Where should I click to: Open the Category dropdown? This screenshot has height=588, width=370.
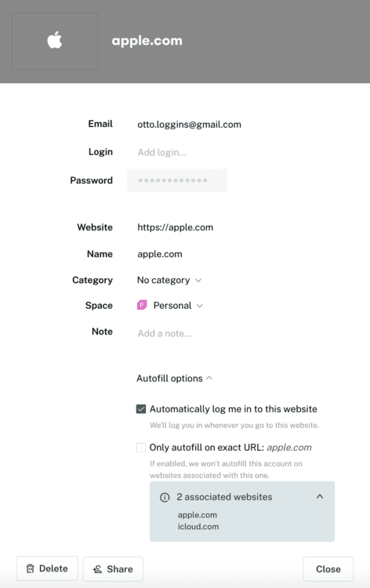pyautogui.click(x=169, y=280)
